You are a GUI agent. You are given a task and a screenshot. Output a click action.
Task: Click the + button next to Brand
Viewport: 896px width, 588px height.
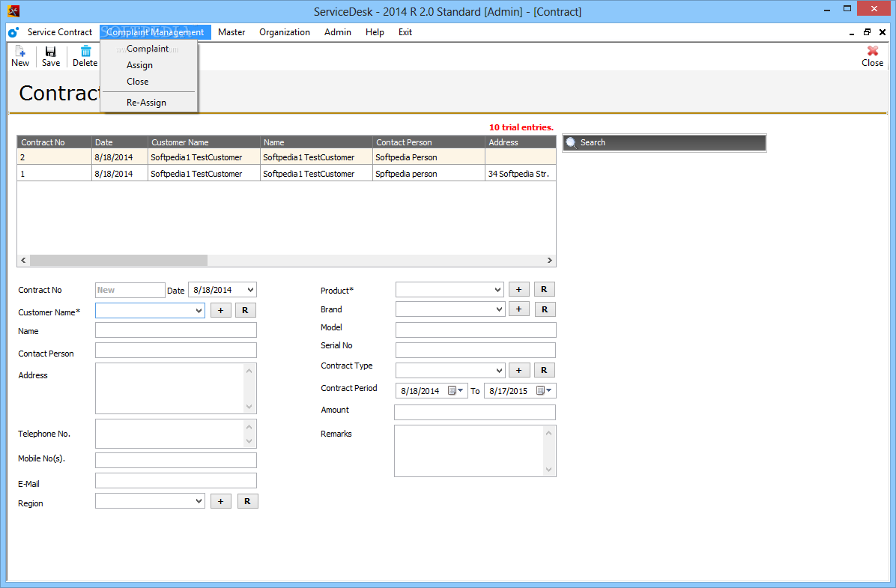point(519,309)
